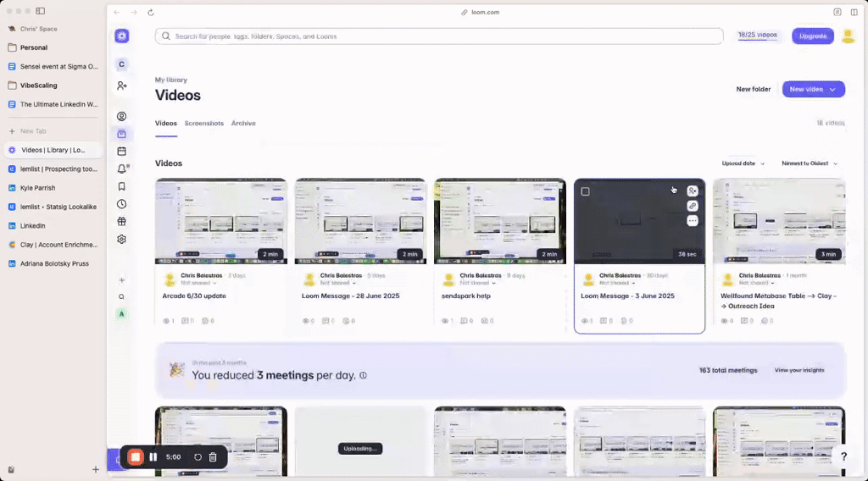Viewport: 868px width, 481px height.
Task: Open the settings gear in the Loom sidebar
Action: (x=122, y=240)
